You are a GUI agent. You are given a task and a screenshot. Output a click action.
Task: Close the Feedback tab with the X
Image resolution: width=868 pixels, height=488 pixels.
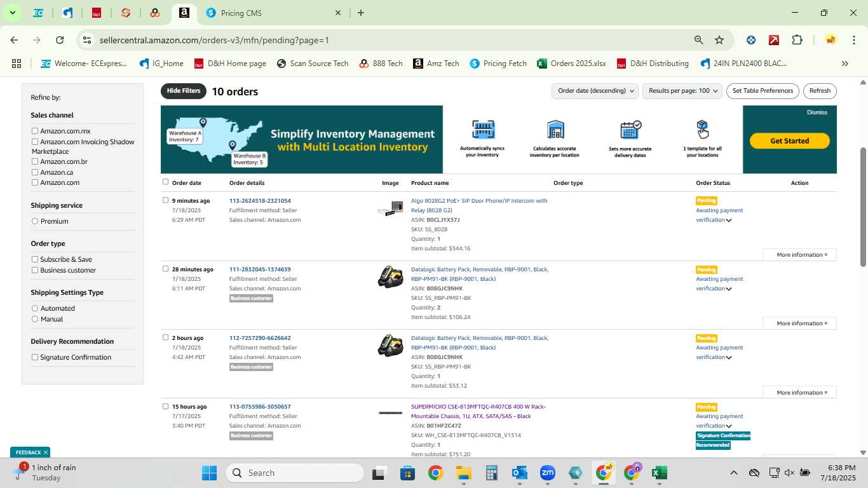[46, 452]
